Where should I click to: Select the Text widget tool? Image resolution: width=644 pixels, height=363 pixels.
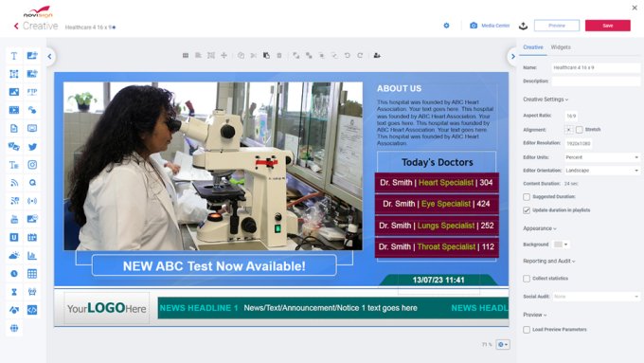click(x=14, y=56)
